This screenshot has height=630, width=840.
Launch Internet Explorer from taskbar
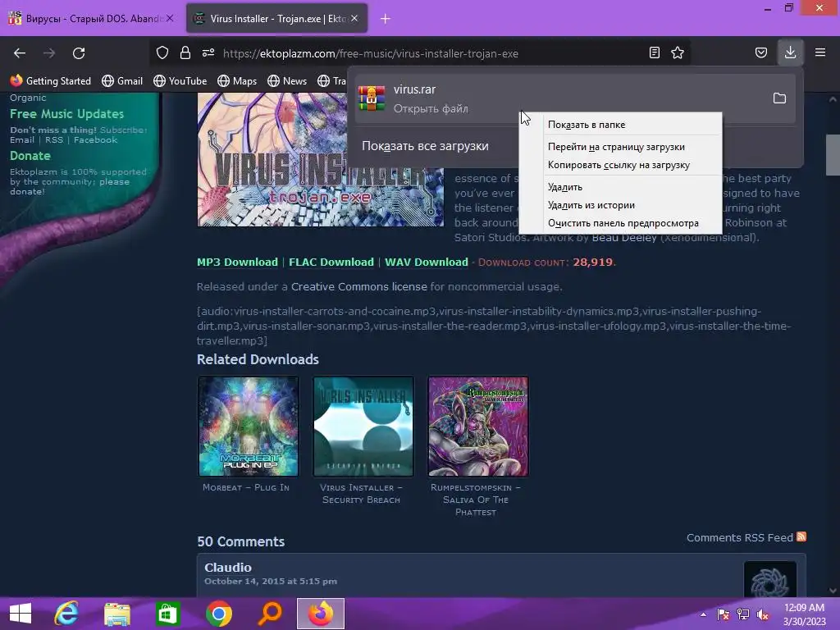click(66, 614)
